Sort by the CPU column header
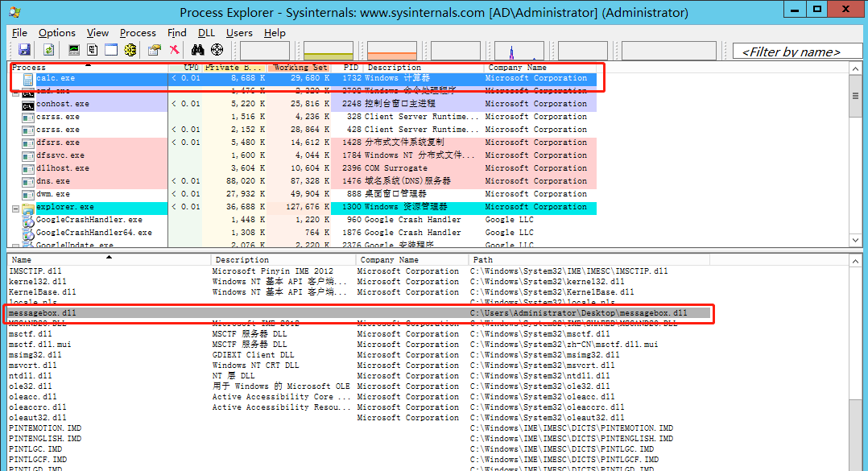The width and height of the screenshot is (868, 471). (x=185, y=67)
